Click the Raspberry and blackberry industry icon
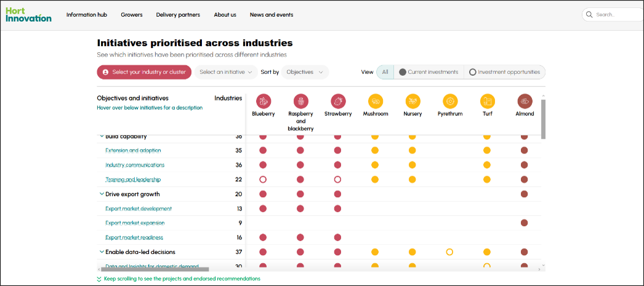644x286 pixels. [300, 101]
